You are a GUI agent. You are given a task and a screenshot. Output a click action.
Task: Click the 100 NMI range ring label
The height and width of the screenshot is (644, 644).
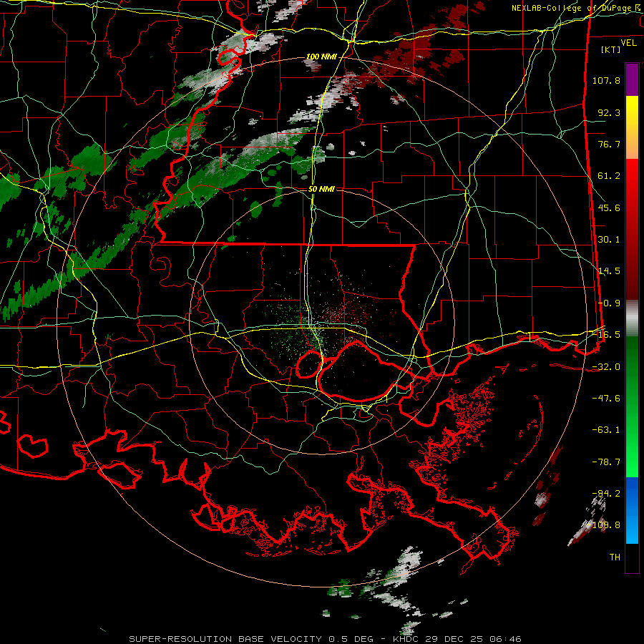(x=321, y=57)
